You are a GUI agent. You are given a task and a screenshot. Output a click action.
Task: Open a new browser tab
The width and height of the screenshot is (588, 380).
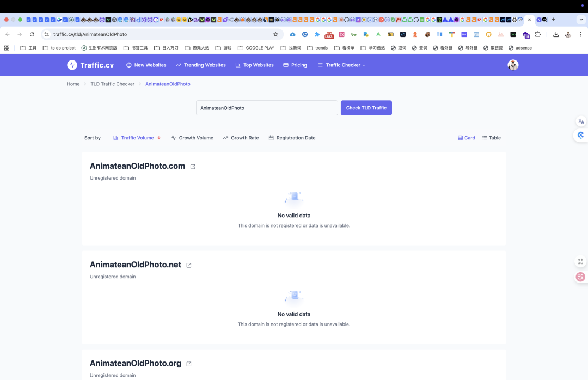[553, 20]
